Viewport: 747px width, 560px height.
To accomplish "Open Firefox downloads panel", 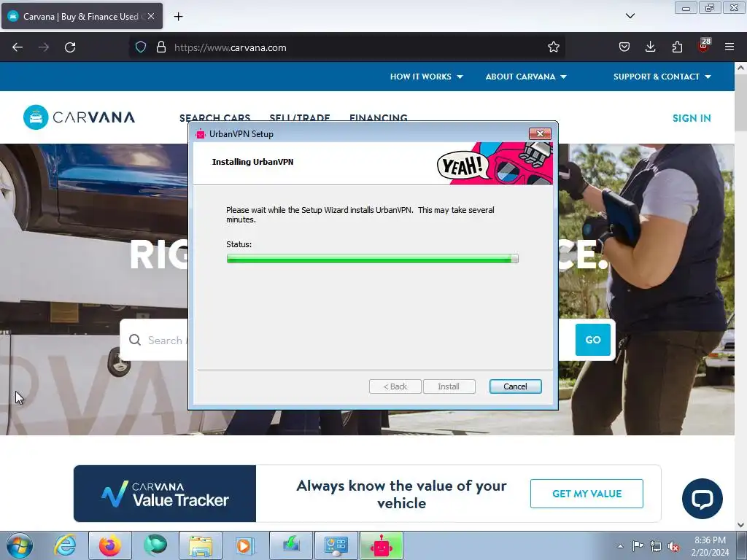I will 650,47.
